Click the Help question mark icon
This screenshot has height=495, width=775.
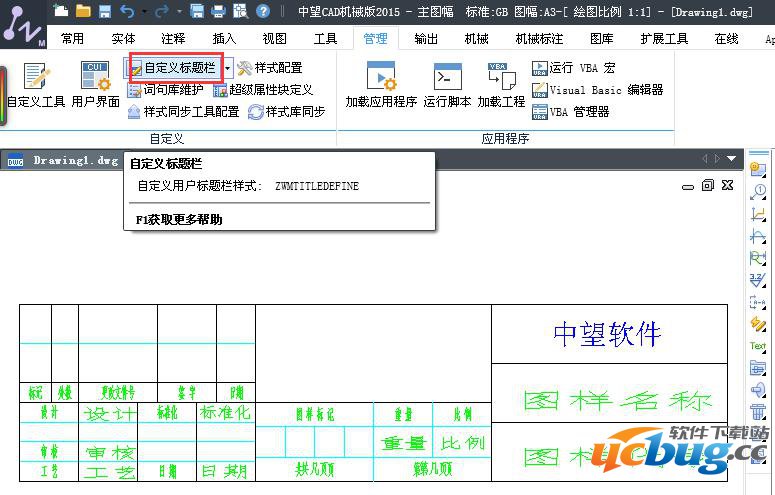[x=263, y=11]
